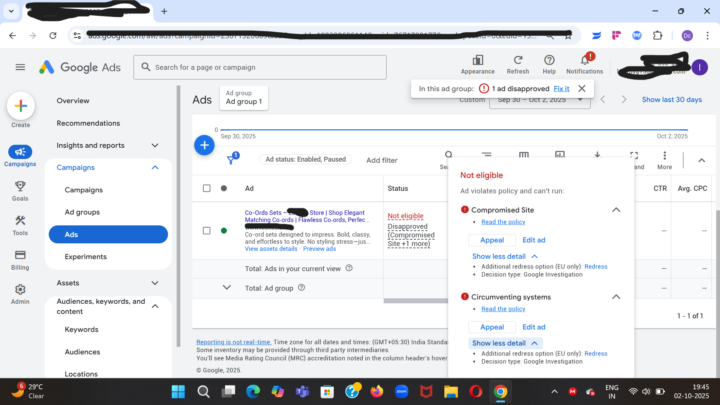Open a new Chrome tab
Viewport: 720px width, 405px height.
point(164,11)
